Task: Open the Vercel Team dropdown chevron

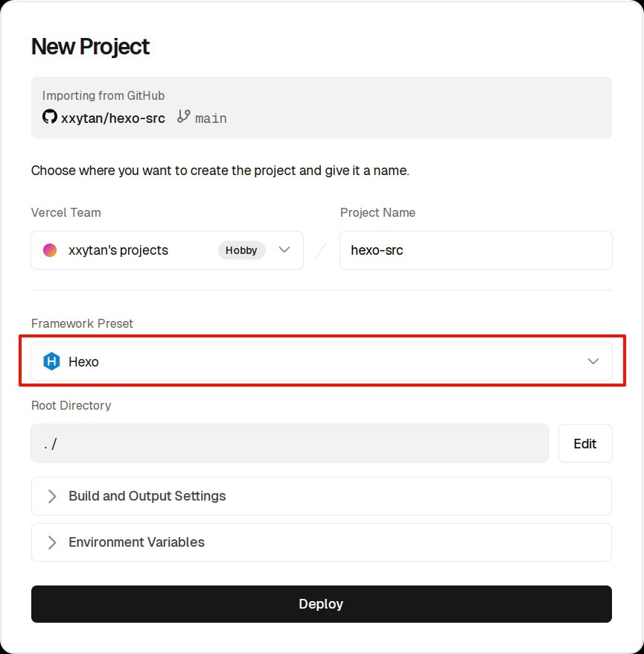Action: click(284, 250)
